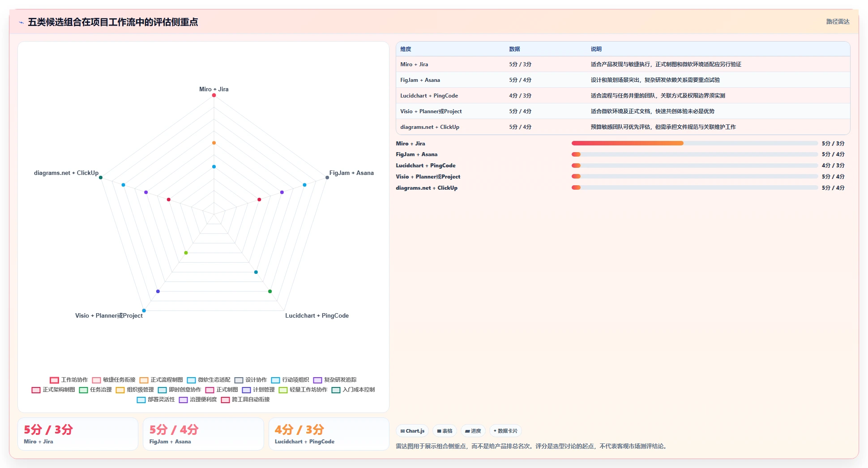
Task: Click the 路径雷达 label in the header
Action: tap(838, 21)
